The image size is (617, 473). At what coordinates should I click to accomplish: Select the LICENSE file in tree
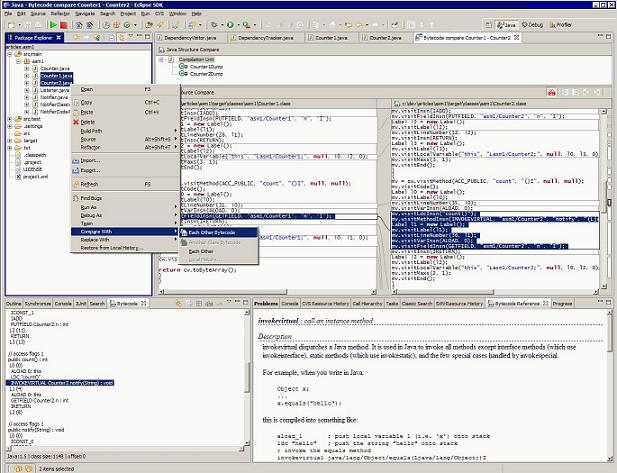(32, 169)
